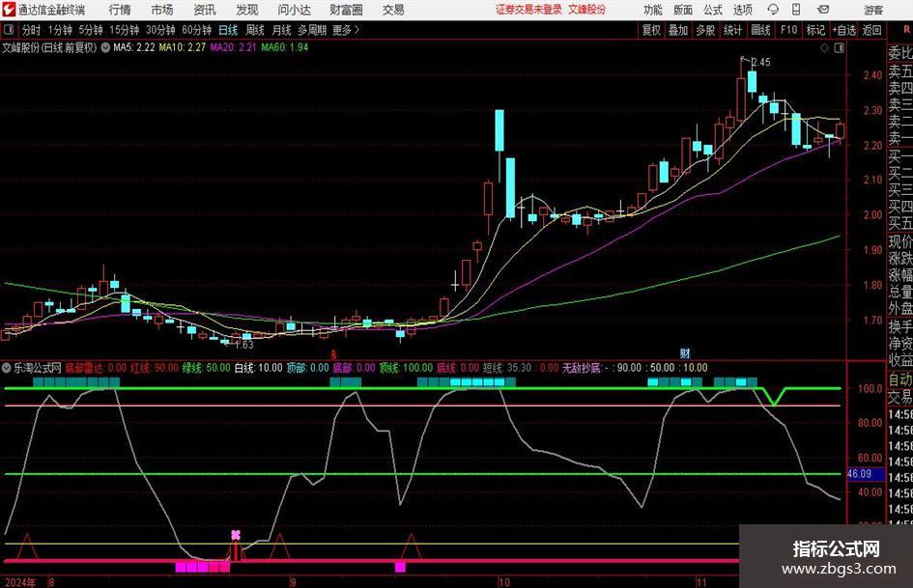Click the 画线 toolbar button
This screenshot has width=913, height=588.
click(760, 30)
